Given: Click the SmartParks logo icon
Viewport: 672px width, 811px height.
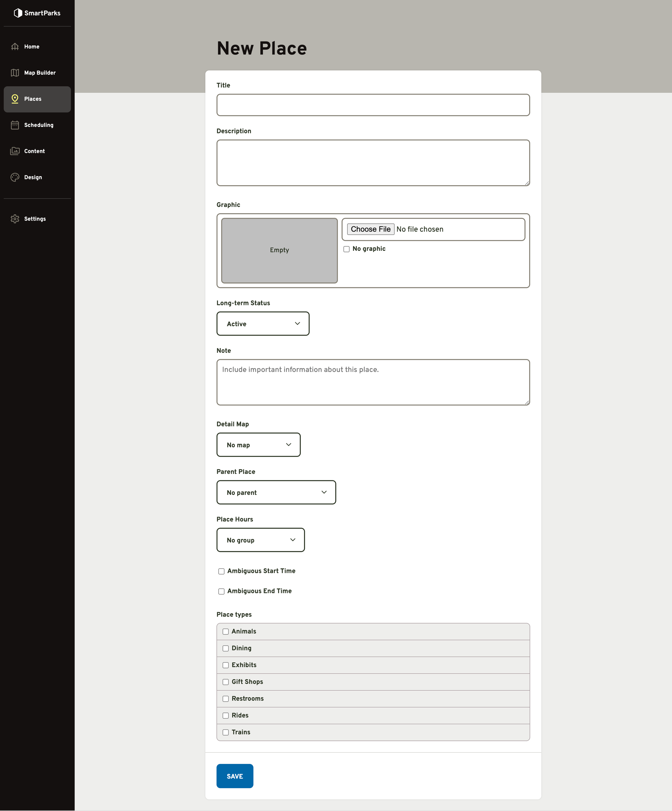Looking at the screenshot, I should (x=18, y=13).
